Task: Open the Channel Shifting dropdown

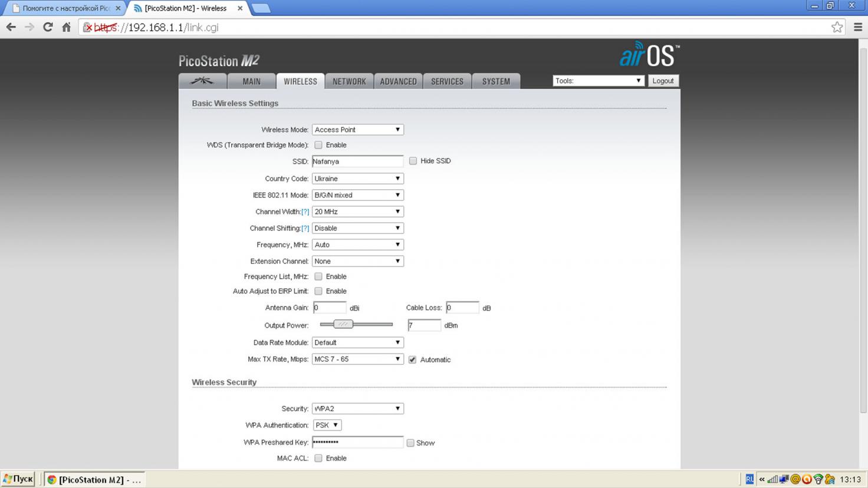Action: coord(357,228)
